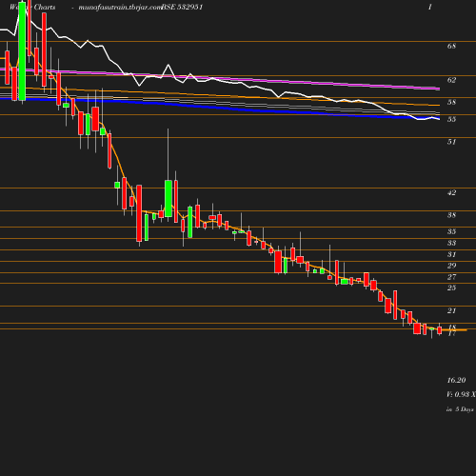Screen dimensions: 476x476
Task: Click the 'in 5 Days' caption
Action: [460, 409]
